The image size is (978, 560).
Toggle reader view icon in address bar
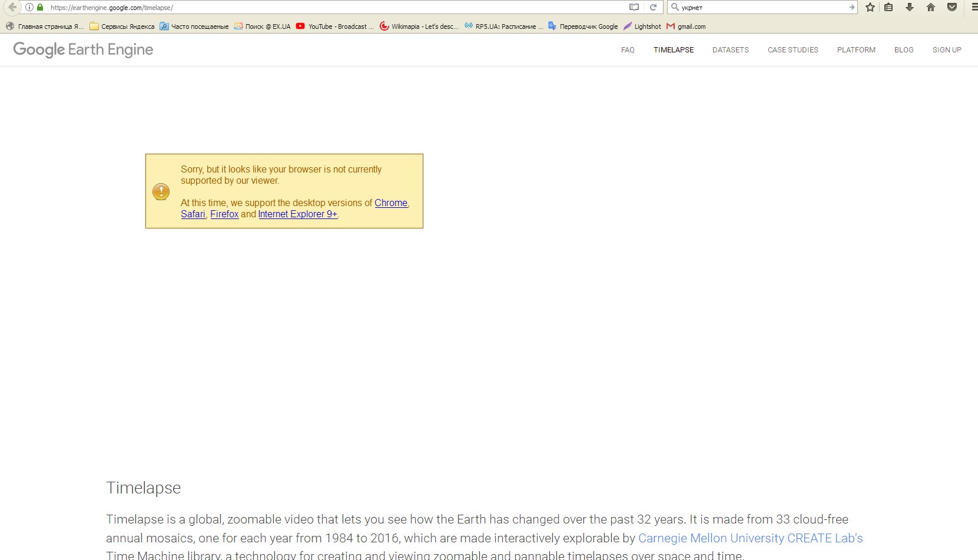[x=634, y=7]
